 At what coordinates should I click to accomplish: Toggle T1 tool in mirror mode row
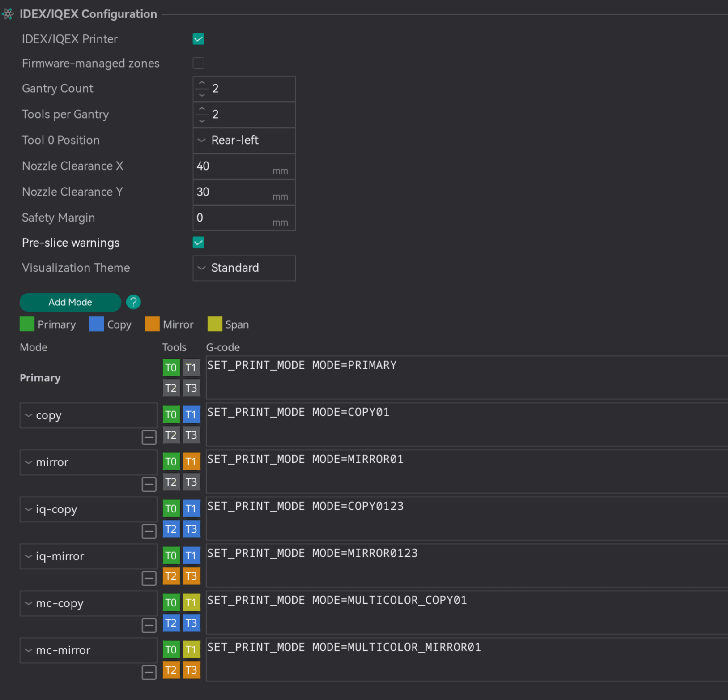(x=192, y=461)
